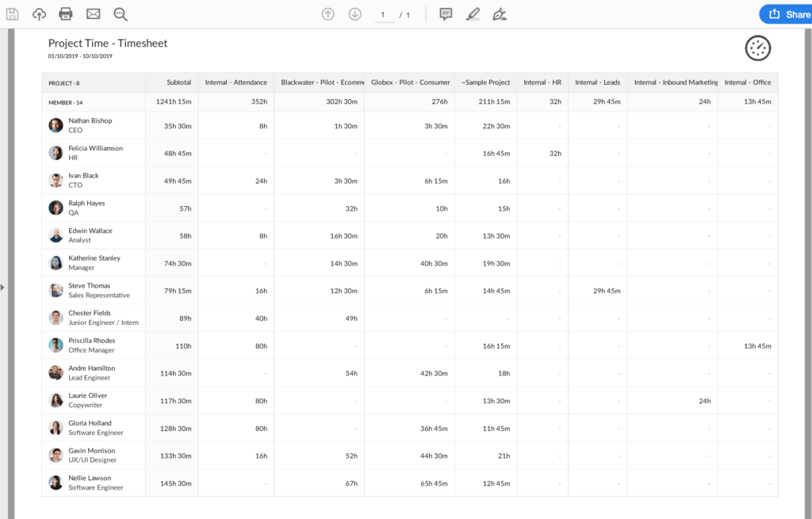Save the document using the disk icon
The height and width of the screenshot is (519, 812).
coord(12,13)
